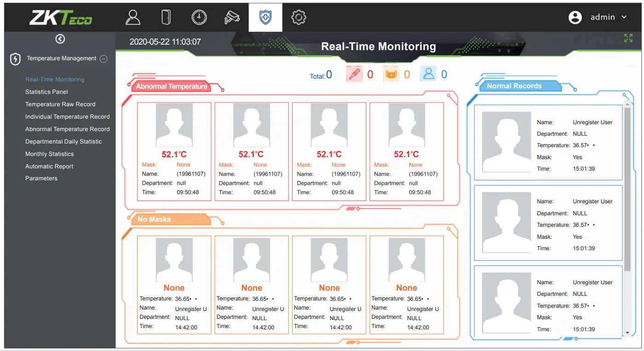Click the thermometer abnormal count icon
The width and height of the screenshot is (644, 351).
(x=354, y=75)
